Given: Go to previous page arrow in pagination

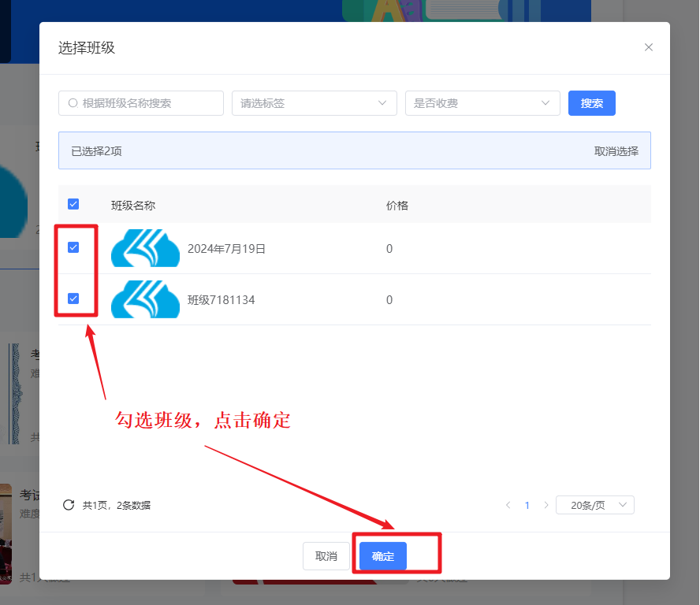Looking at the screenshot, I should click(x=508, y=505).
